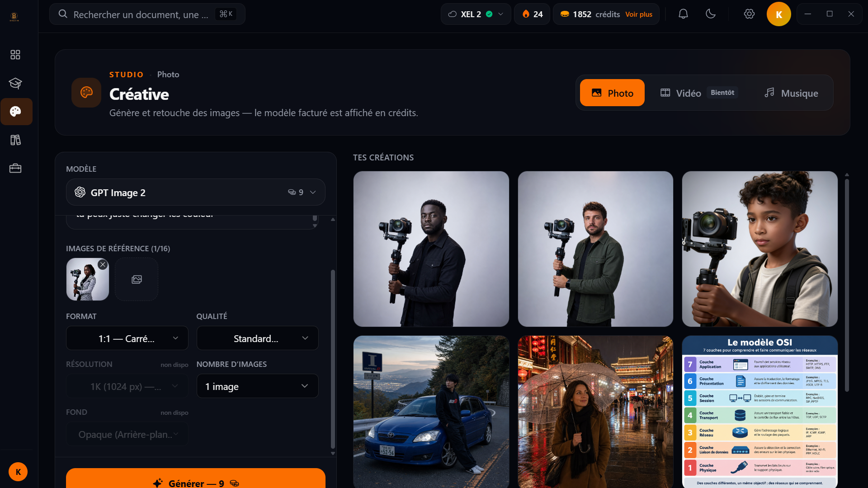This screenshot has width=868, height=488.
Task: Click the logo icon at top of sidebar
Action: (x=14, y=17)
